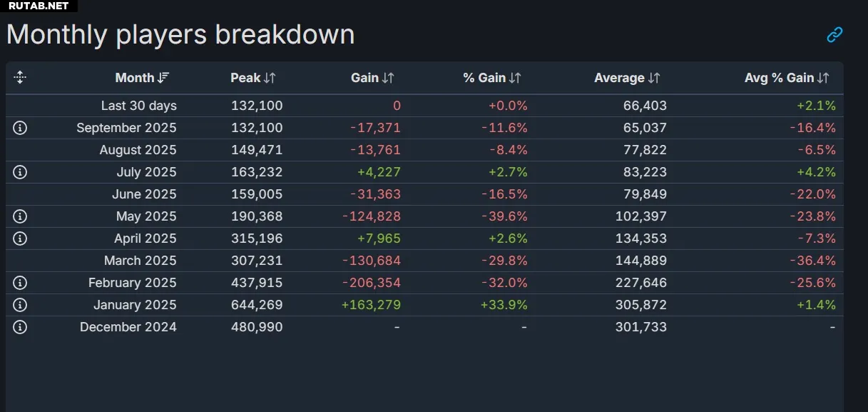Click the August 2025 row label
Image resolution: width=868 pixels, height=412 pixels.
(x=138, y=150)
